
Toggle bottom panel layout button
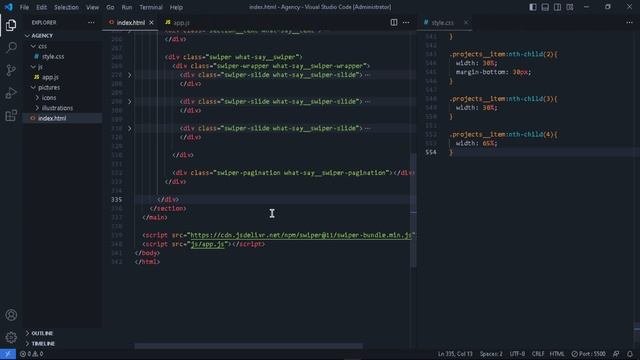(545, 7)
